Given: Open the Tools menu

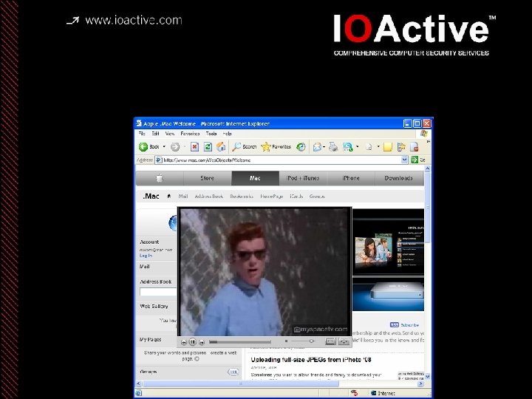Looking at the screenshot, I should tap(211, 134).
